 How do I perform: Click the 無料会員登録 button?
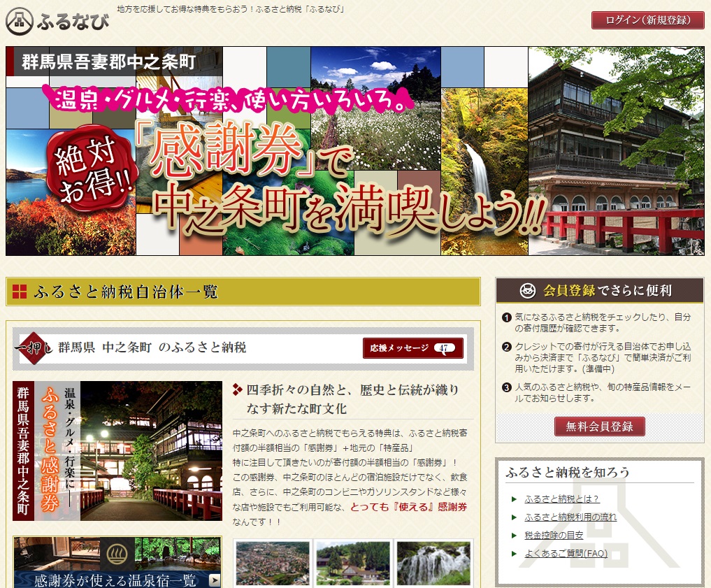[x=599, y=426]
